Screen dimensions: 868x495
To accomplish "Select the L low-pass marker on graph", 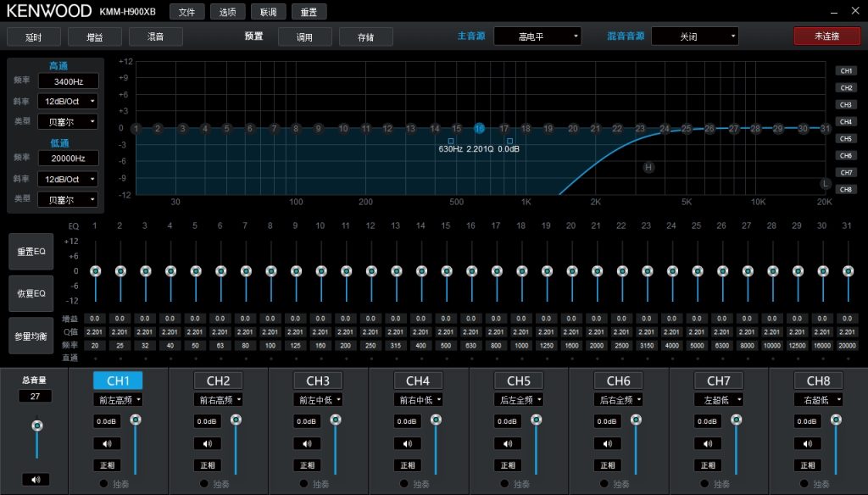I will click(x=825, y=183).
